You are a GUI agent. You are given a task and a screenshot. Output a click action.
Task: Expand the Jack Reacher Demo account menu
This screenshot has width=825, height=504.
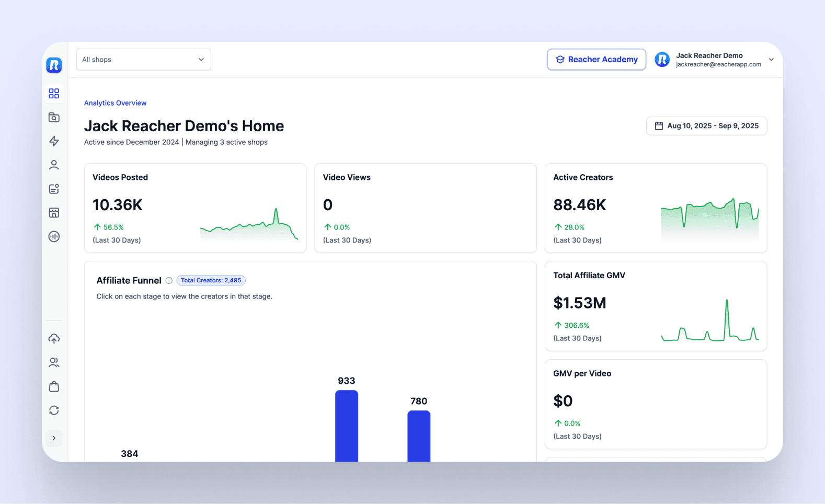click(x=771, y=60)
